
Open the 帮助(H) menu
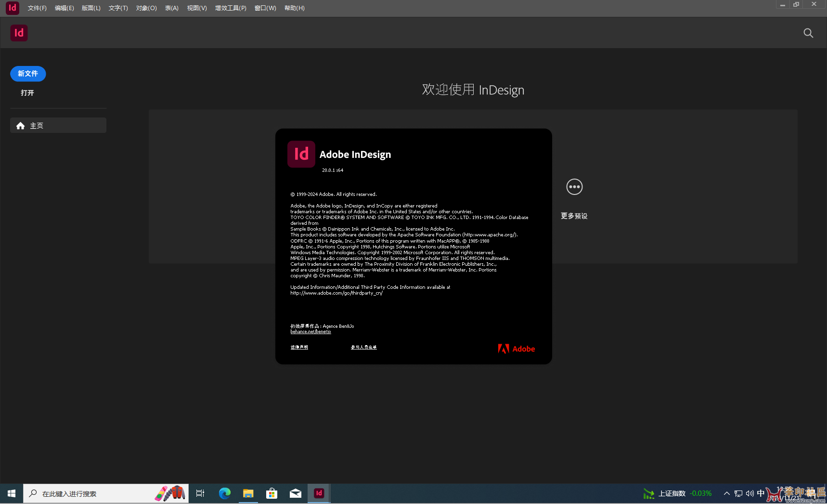pos(295,8)
